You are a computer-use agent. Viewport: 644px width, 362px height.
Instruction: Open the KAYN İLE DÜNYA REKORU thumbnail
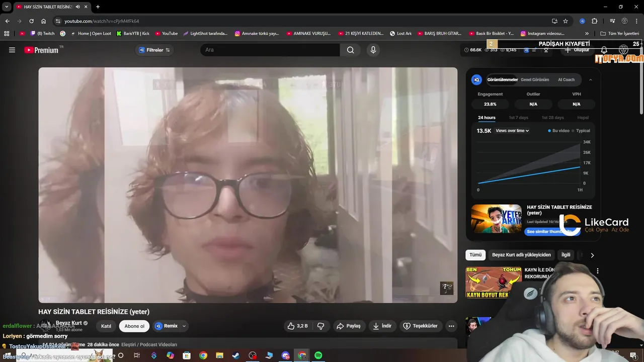coord(494,283)
